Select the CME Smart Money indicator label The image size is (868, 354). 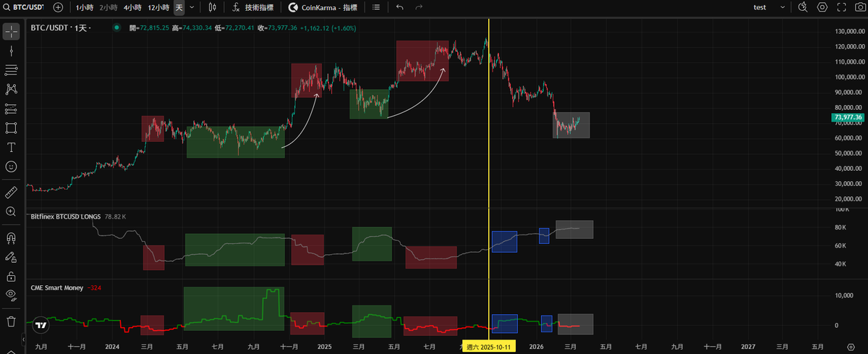click(56, 287)
